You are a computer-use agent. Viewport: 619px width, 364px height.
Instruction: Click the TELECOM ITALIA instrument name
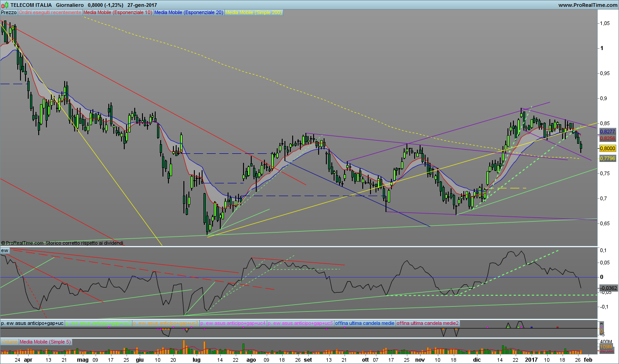31,5
